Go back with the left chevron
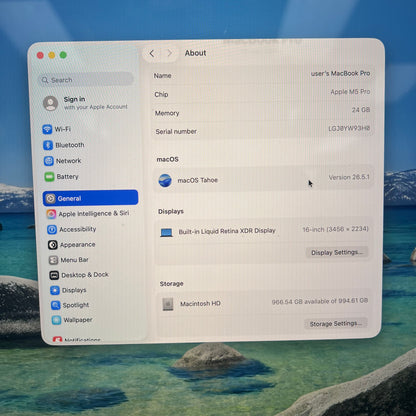The image size is (416, 416). [152, 53]
